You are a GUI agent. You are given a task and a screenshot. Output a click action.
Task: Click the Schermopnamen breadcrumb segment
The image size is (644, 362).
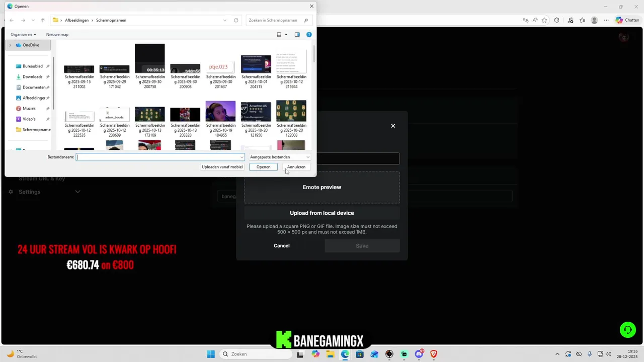(111, 20)
